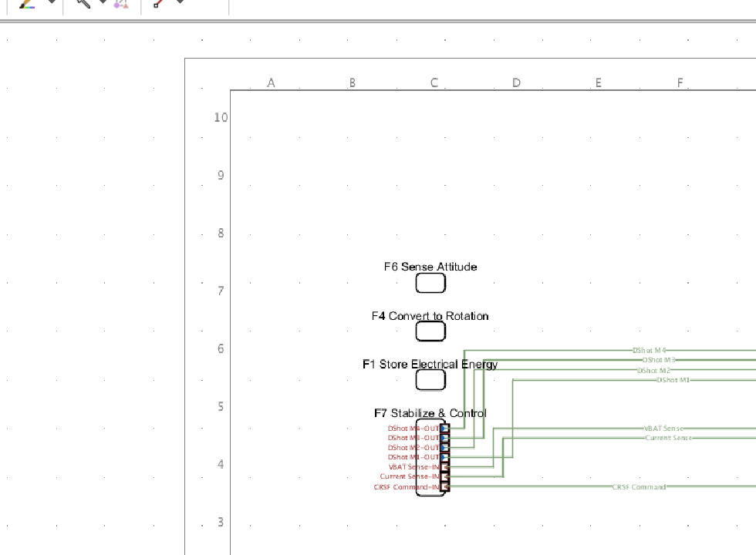Click row marker '8' on the frame
The height and width of the screenshot is (555, 756).
(221, 233)
